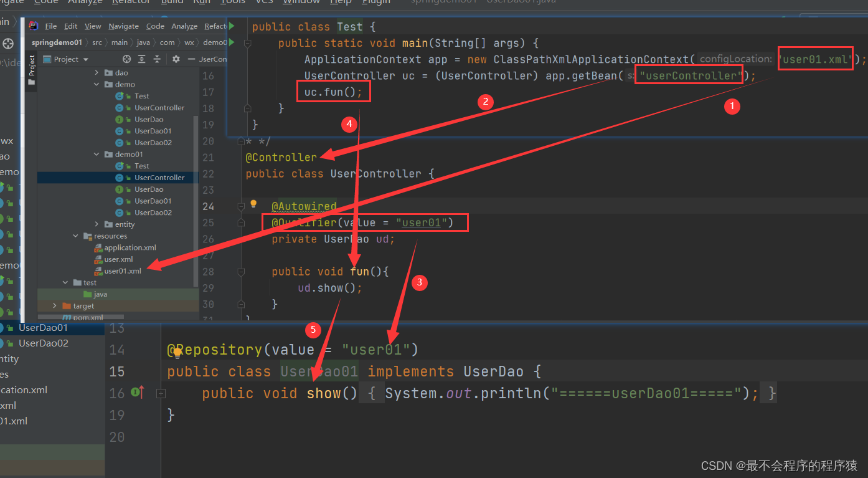Click line number 15 in bottom editor gutter
This screenshot has height=478, width=868.
coord(117,372)
